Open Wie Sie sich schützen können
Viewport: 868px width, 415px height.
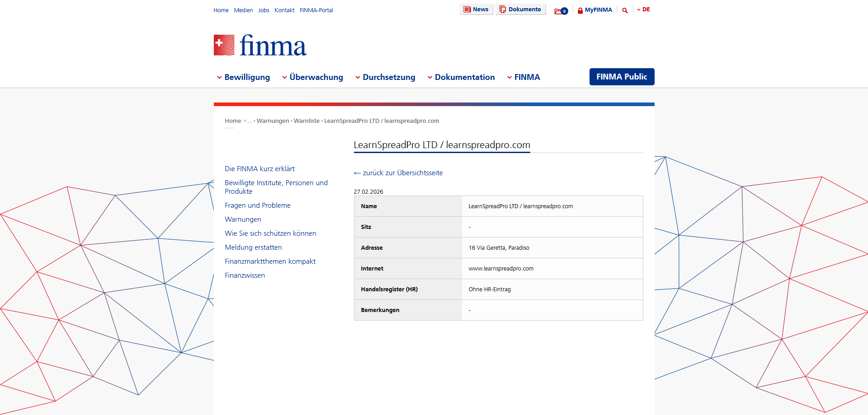point(270,233)
